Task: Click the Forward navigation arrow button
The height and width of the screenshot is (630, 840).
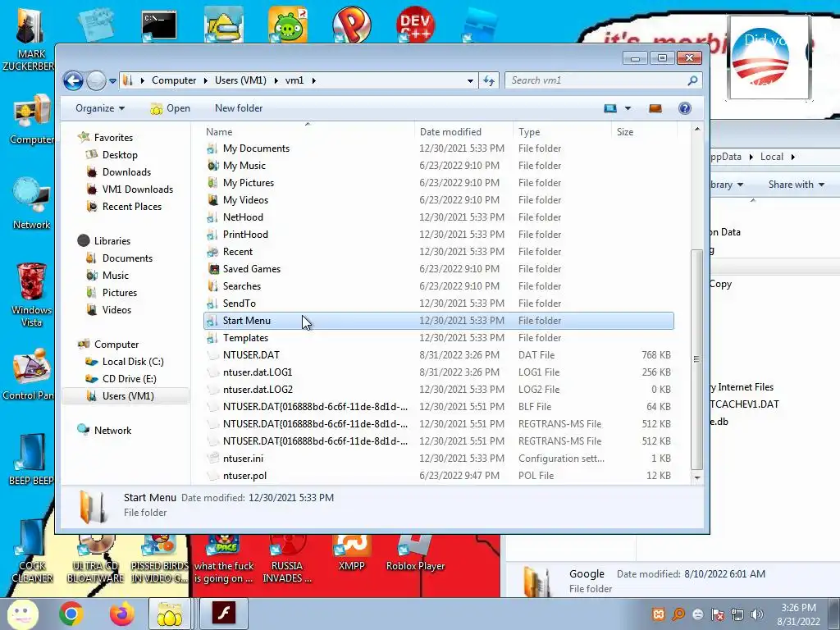Action: point(97,81)
